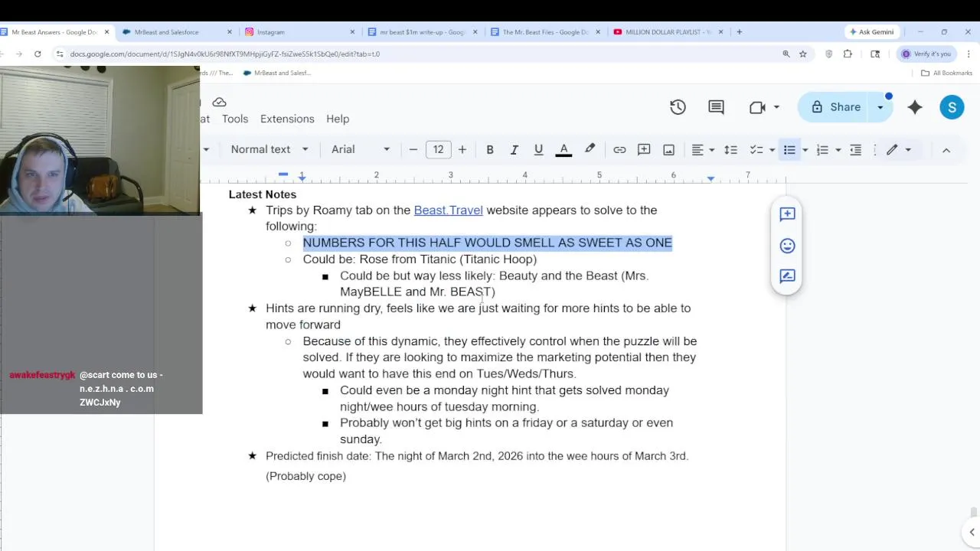Expand numbered list options arrow
This screenshot has width=980, height=551.
coord(838,149)
